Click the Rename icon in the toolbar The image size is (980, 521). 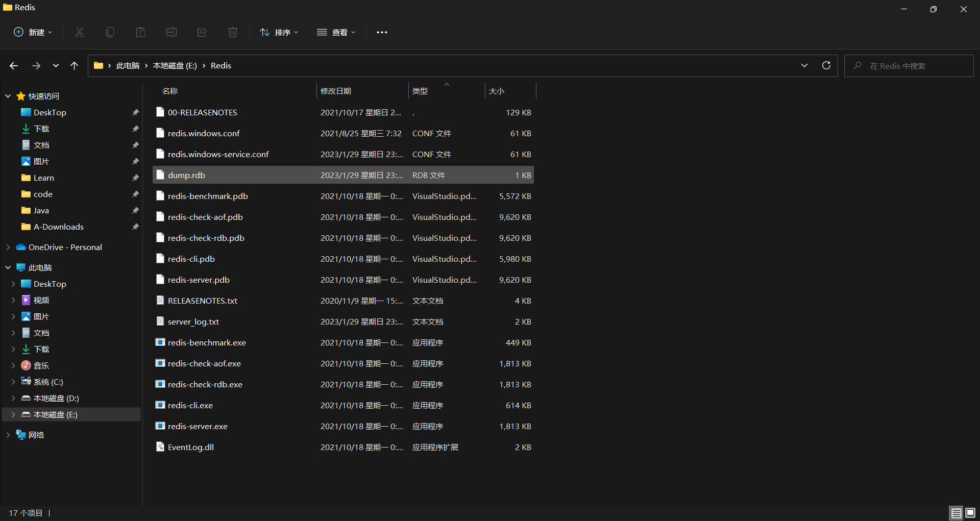[x=171, y=32]
